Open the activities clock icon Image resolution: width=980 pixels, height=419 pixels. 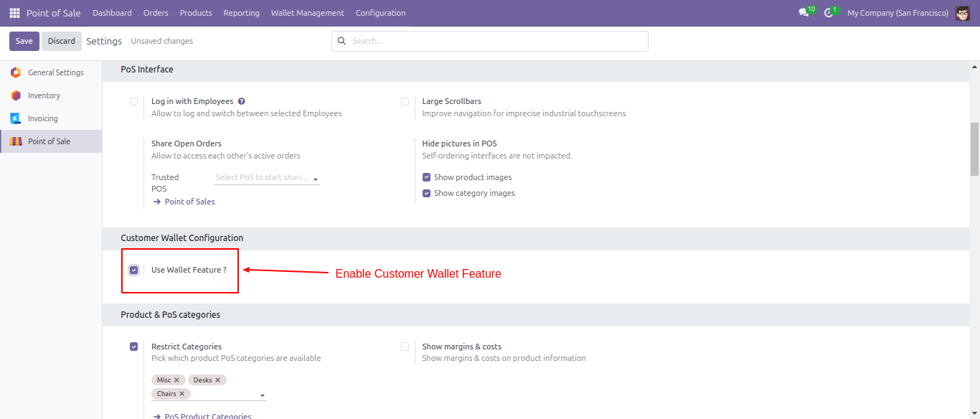click(829, 13)
